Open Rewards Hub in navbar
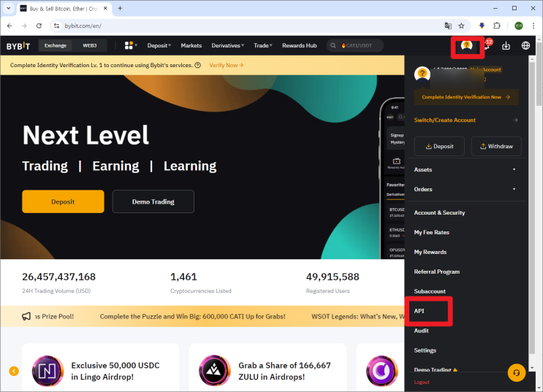 pyautogui.click(x=299, y=45)
